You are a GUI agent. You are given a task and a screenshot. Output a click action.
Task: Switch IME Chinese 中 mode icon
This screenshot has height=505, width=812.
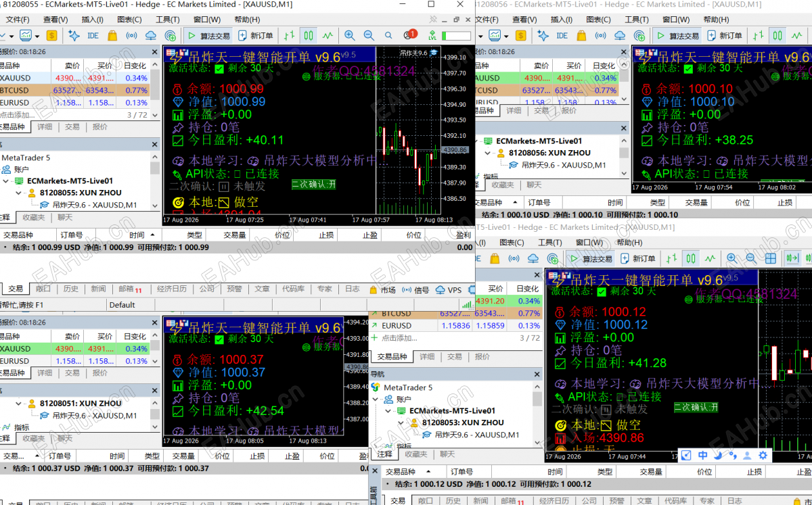coord(702,456)
